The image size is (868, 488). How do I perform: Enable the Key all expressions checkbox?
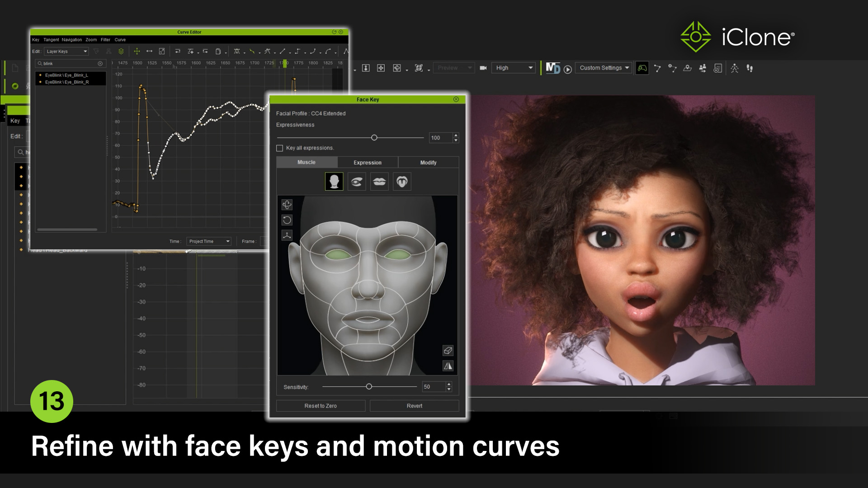pyautogui.click(x=279, y=148)
